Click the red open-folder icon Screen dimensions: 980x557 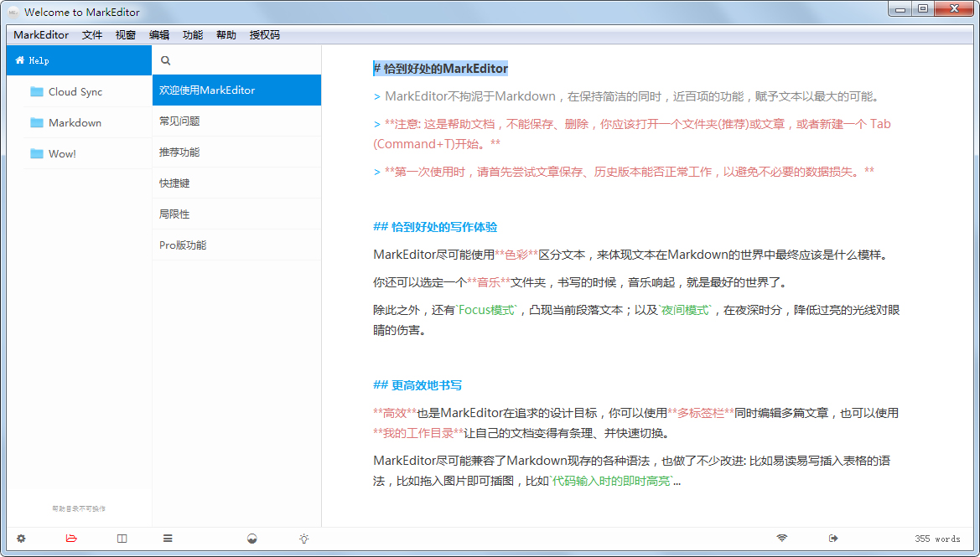tap(71, 539)
